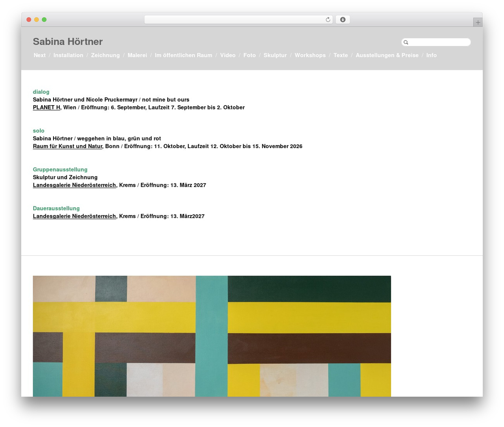Go to Skulptur in navigation
504x427 pixels.
[275, 55]
